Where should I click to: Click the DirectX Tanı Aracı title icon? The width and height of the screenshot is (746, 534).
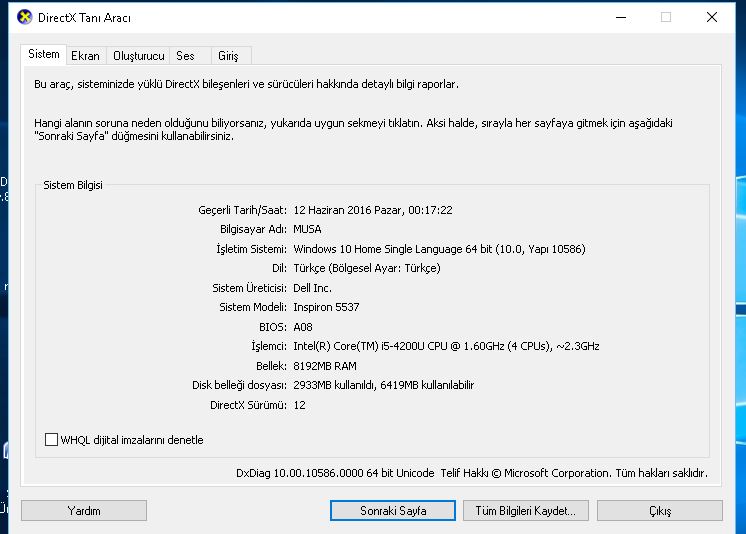[x=24, y=17]
